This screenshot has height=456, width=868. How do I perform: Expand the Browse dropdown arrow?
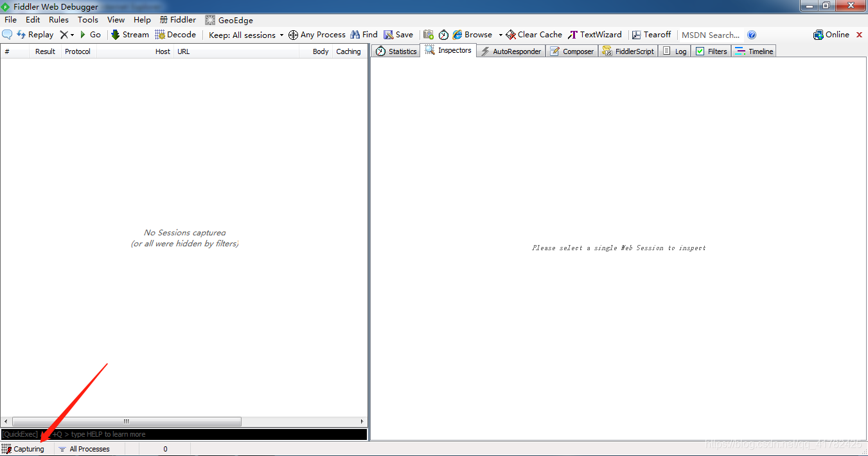(x=500, y=35)
